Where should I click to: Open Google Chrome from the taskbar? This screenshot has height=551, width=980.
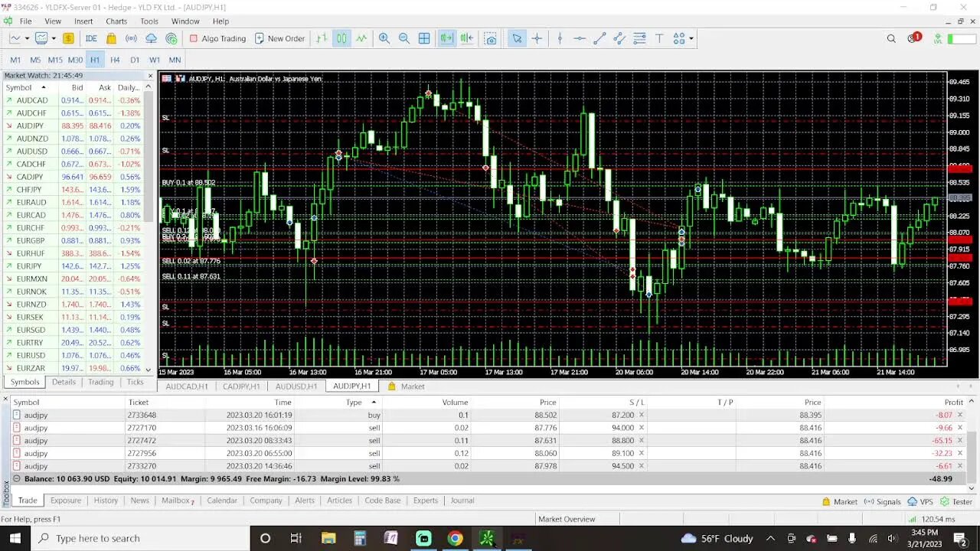pos(455,539)
